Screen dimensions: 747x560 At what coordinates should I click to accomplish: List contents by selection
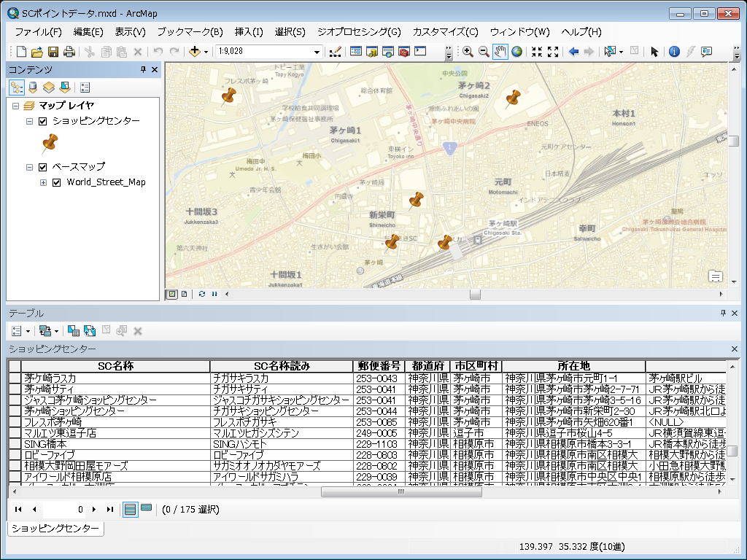65,87
